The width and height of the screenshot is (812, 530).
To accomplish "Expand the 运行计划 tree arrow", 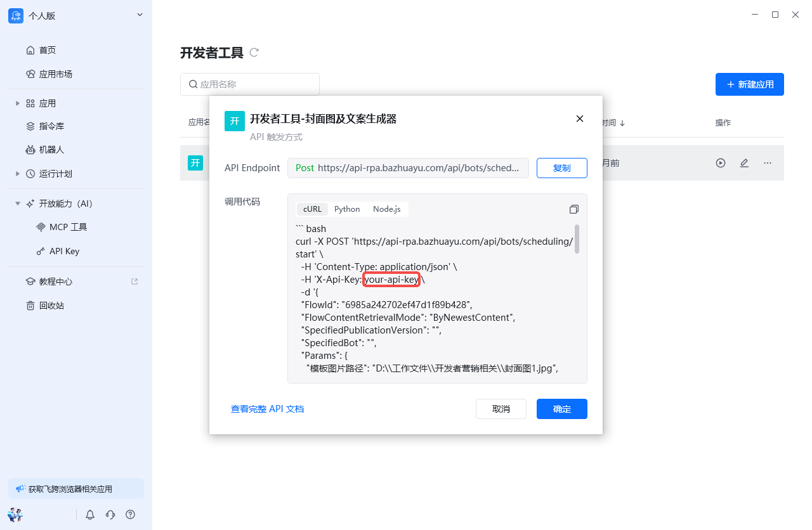I will [x=18, y=174].
